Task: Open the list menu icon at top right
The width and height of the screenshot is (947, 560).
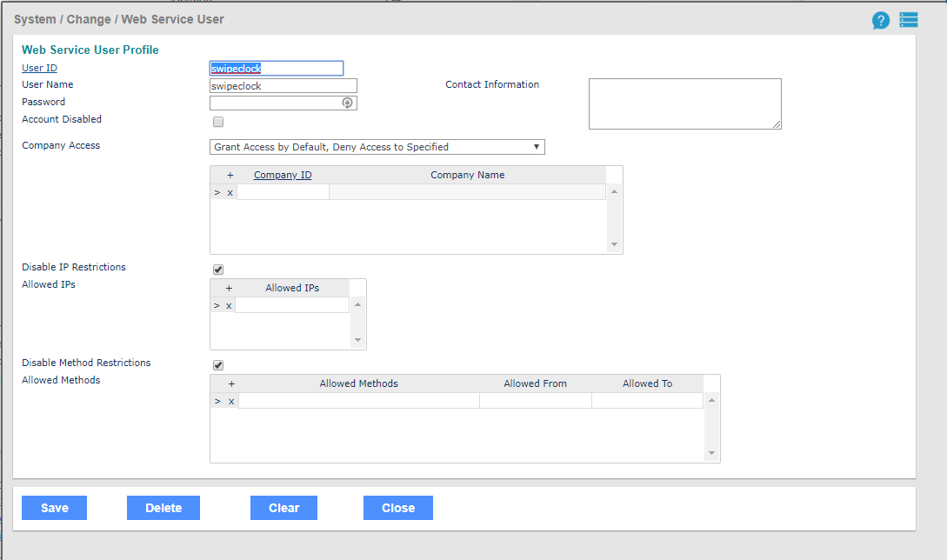Action: pyautogui.click(x=909, y=20)
